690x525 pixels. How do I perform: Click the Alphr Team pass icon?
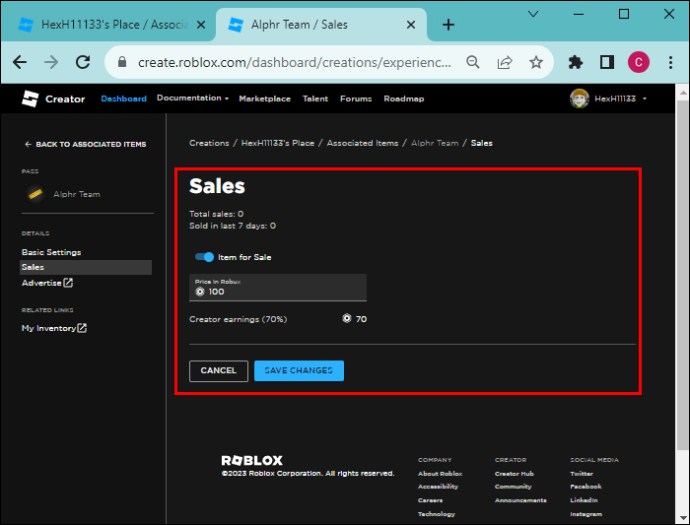point(35,194)
